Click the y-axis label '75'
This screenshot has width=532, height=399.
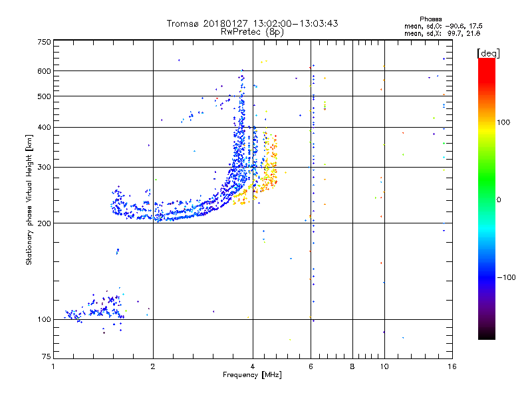click(x=47, y=356)
